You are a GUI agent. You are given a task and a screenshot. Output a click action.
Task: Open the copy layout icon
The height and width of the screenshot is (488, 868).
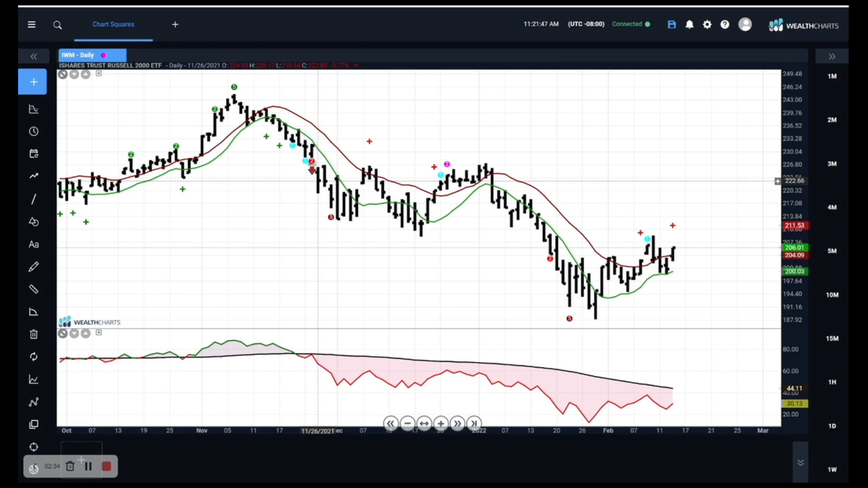click(x=33, y=425)
